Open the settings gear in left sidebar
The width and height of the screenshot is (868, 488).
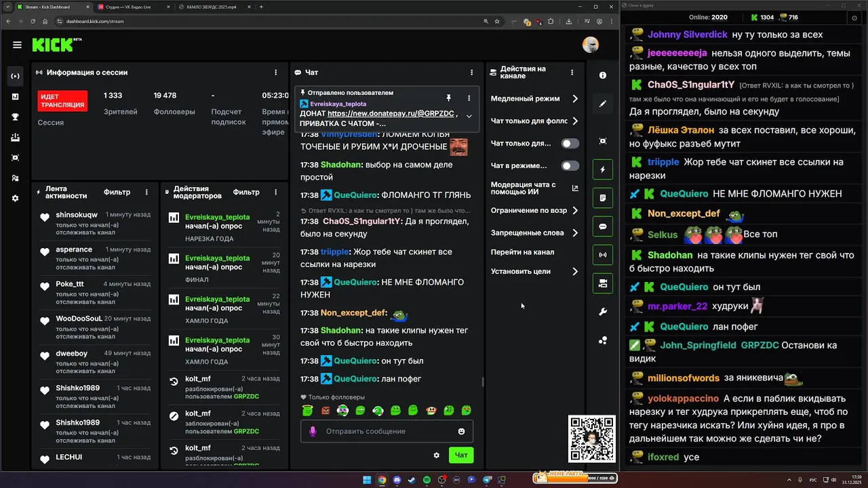(x=16, y=199)
